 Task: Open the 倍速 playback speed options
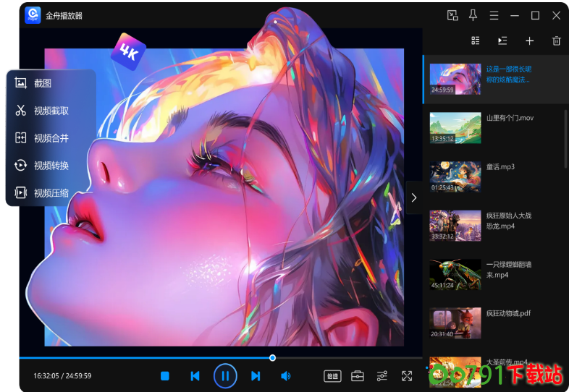coord(332,376)
